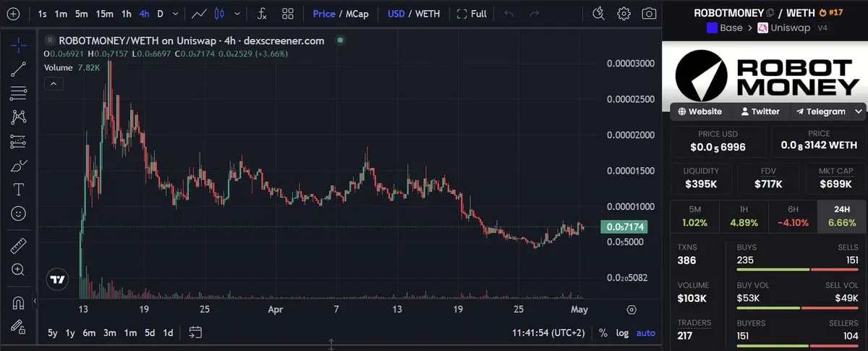Select the 1m timeframe
868x351 pixels.
pyautogui.click(x=61, y=13)
